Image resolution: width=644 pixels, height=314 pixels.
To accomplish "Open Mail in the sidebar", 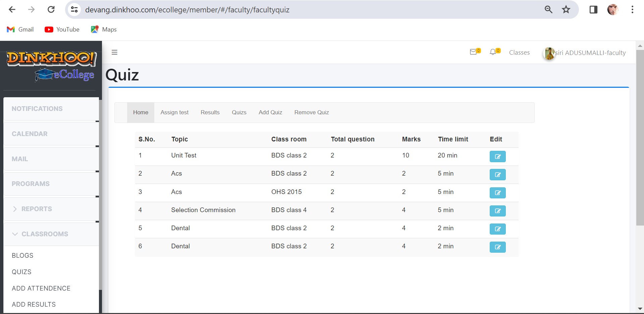I will click(51, 159).
